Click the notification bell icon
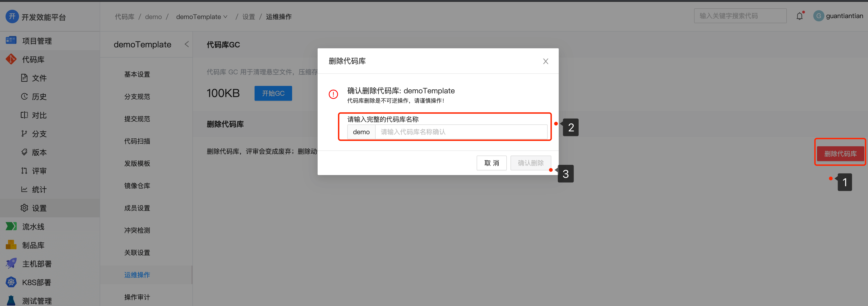The image size is (868, 306). (800, 16)
